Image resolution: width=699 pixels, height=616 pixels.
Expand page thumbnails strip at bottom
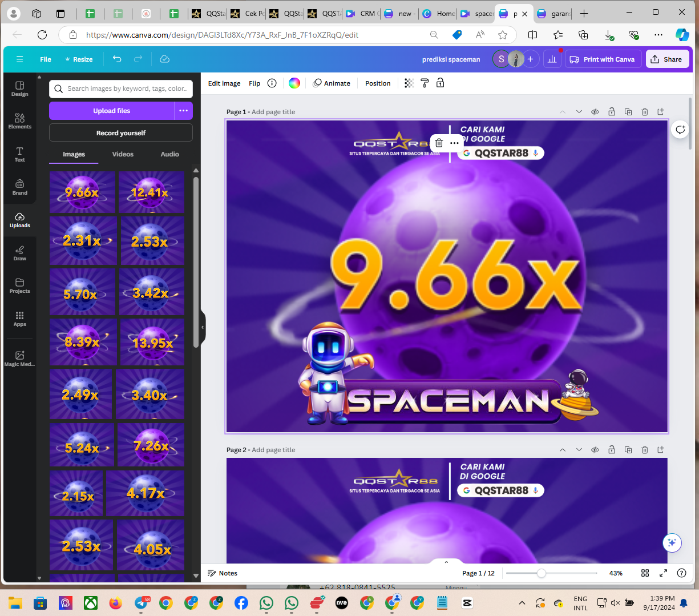447,562
